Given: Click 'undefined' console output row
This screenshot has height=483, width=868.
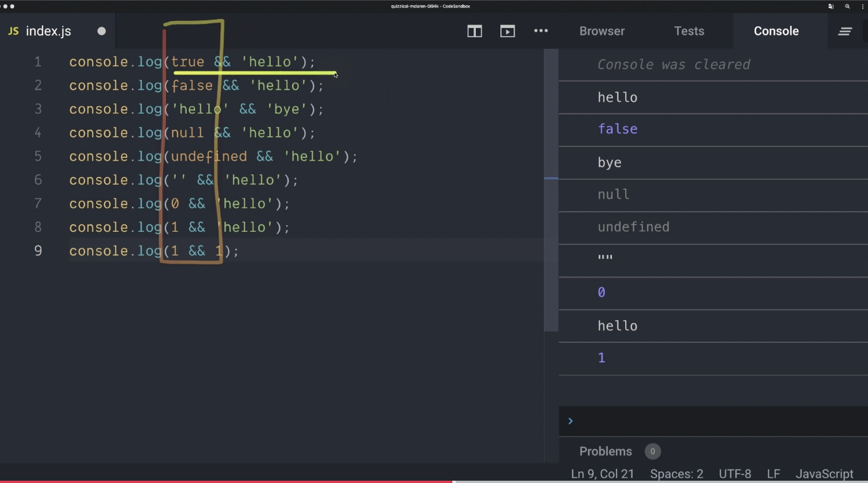Looking at the screenshot, I should point(713,227).
